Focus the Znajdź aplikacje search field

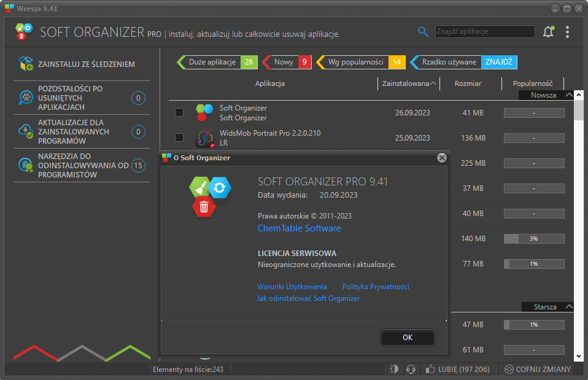pyautogui.click(x=484, y=31)
